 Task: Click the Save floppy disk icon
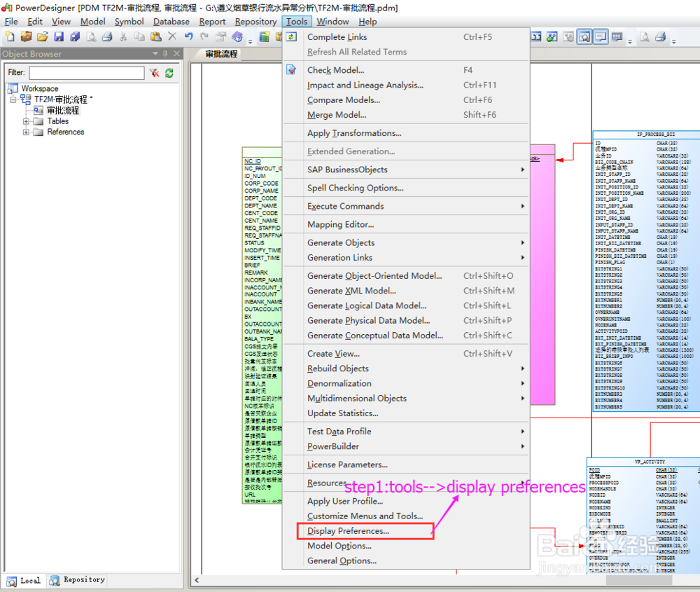click(59, 36)
